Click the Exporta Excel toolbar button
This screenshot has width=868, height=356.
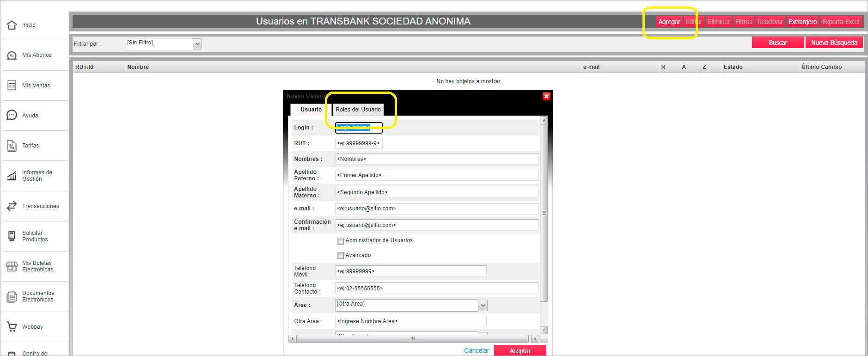(x=841, y=22)
